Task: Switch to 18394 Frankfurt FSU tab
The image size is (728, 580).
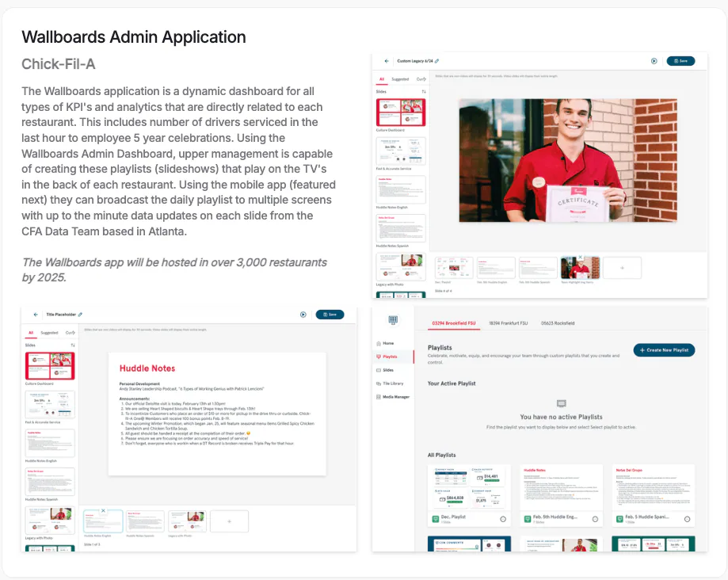Action: coord(508,323)
